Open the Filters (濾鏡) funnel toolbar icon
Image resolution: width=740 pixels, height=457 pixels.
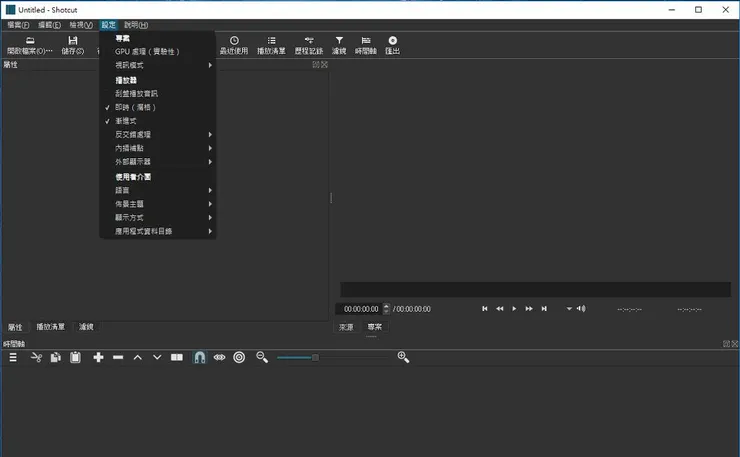tap(339, 45)
